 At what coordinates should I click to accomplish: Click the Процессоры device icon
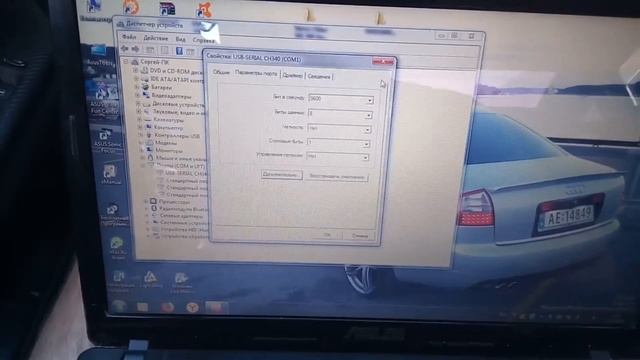pos(153,201)
